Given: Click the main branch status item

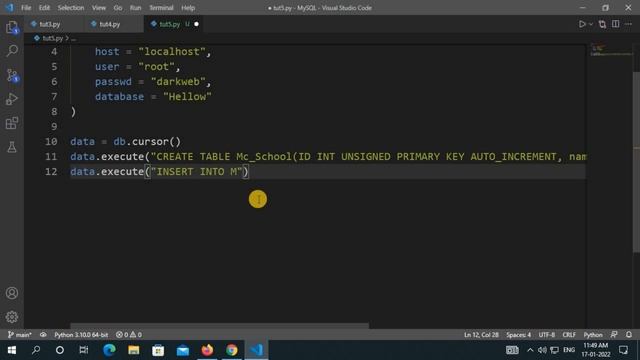Looking at the screenshot, I should point(20,335).
